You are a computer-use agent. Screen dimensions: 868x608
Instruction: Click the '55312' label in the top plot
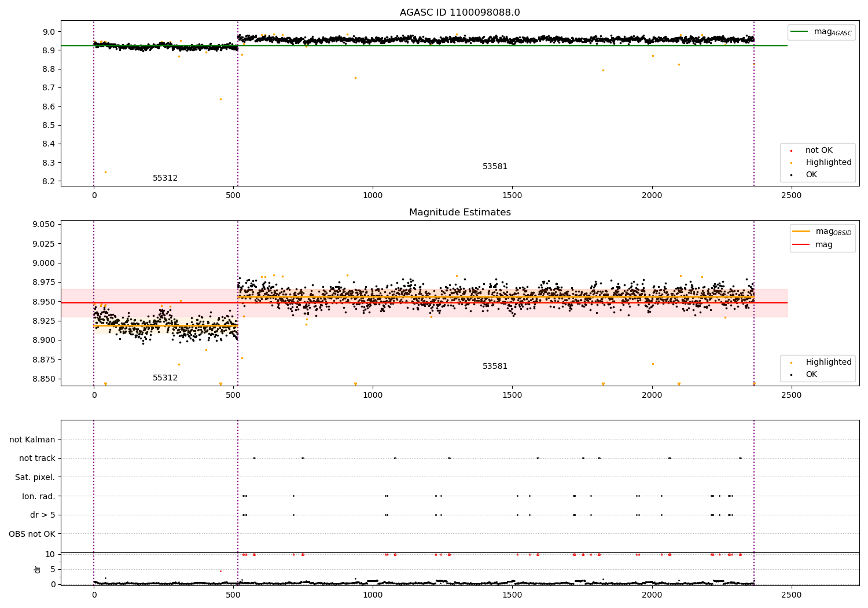[x=165, y=178]
